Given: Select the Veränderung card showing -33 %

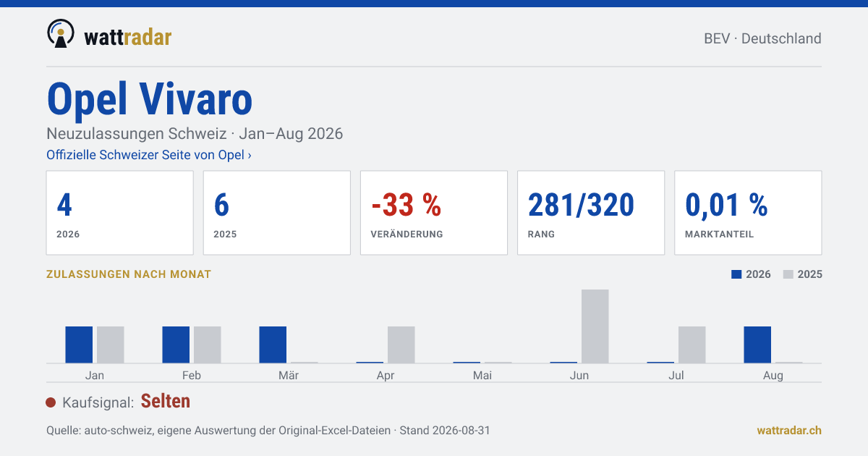Looking at the screenshot, I should [434, 213].
